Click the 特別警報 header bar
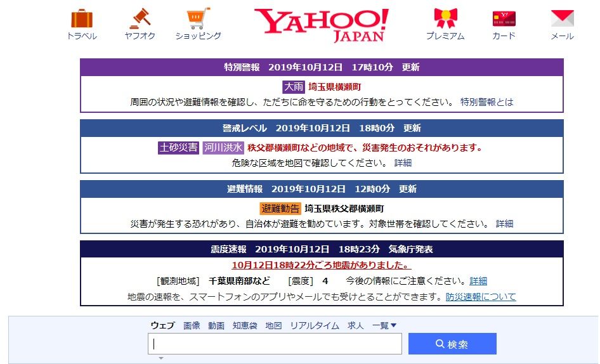The width and height of the screenshot is (600, 364). pos(322,67)
